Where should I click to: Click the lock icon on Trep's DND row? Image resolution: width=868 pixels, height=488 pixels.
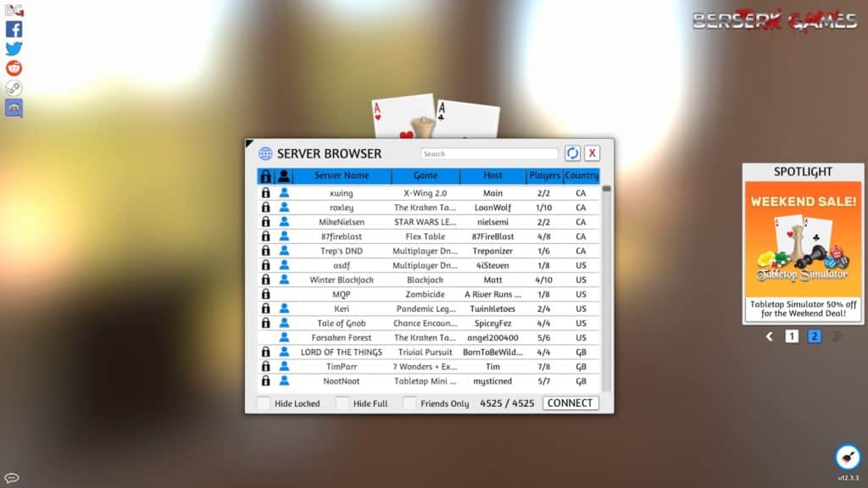(x=265, y=251)
